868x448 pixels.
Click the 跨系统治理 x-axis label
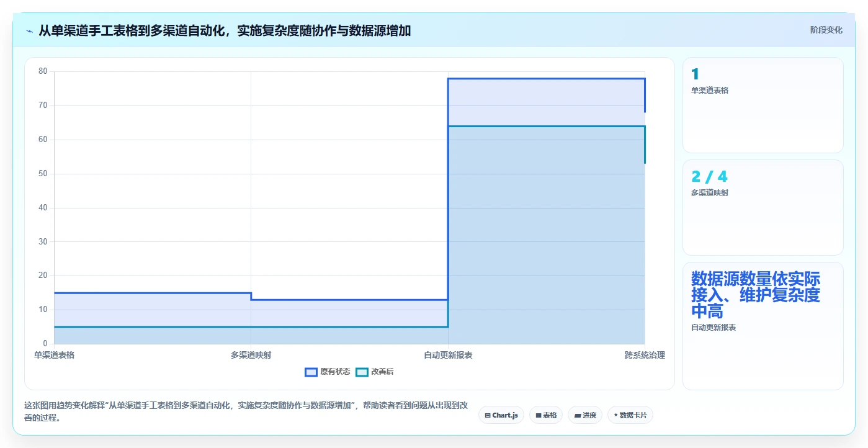(x=645, y=356)
